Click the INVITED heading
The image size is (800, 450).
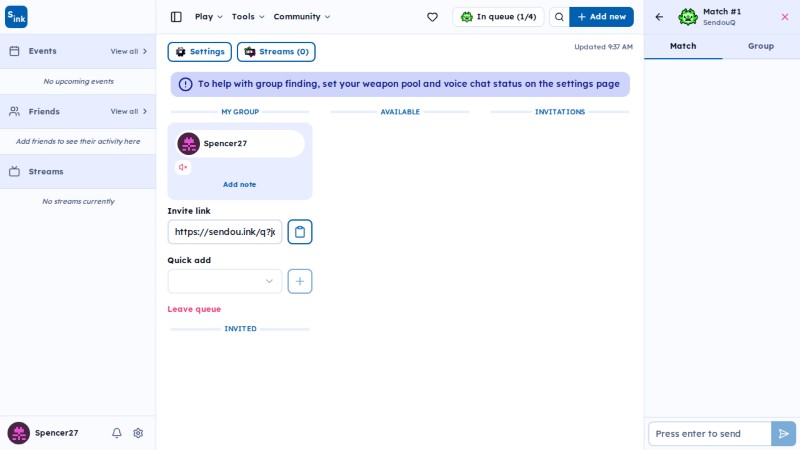pyautogui.click(x=240, y=329)
